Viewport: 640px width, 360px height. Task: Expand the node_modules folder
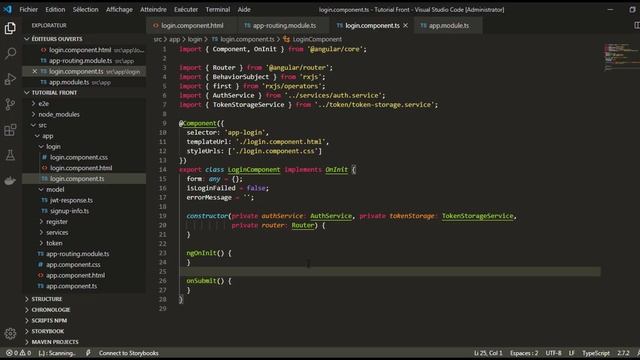pos(59,114)
